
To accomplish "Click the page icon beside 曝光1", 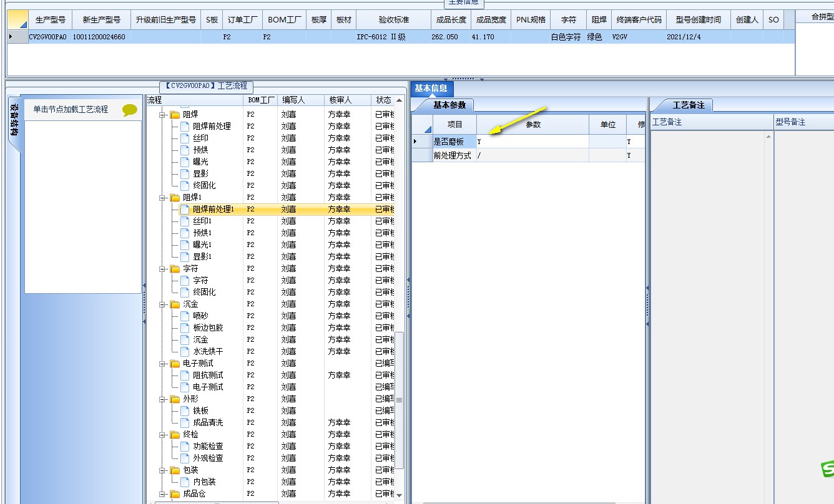I will tap(185, 245).
